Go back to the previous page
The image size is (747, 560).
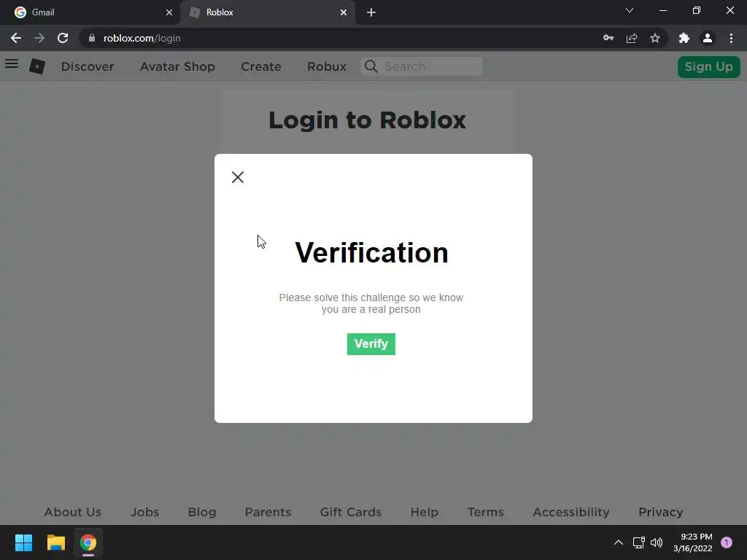click(x=16, y=38)
